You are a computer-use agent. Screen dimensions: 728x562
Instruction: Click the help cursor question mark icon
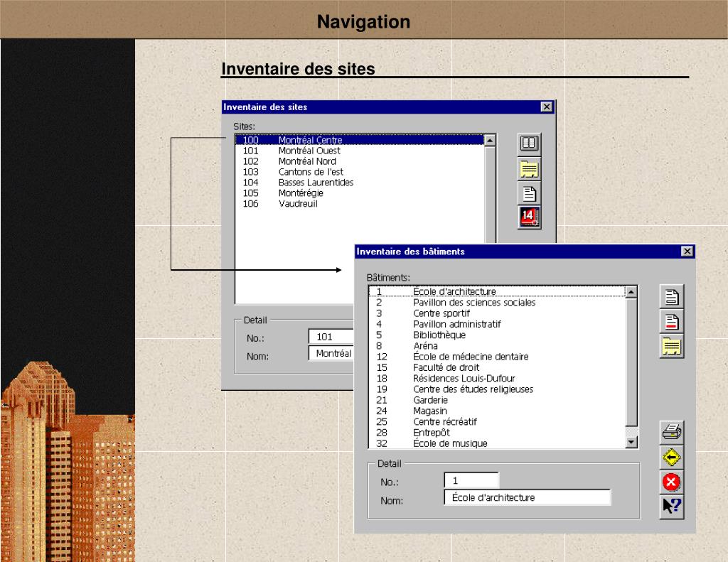tap(671, 507)
